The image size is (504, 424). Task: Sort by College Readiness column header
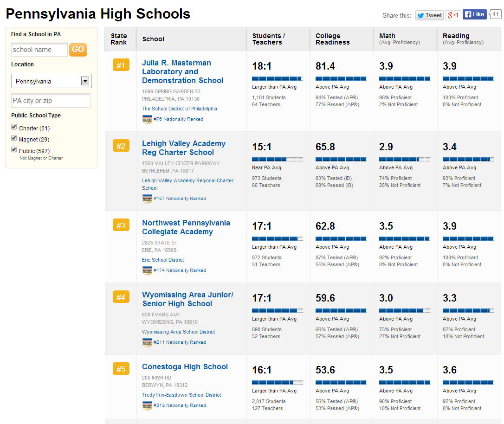(x=332, y=39)
